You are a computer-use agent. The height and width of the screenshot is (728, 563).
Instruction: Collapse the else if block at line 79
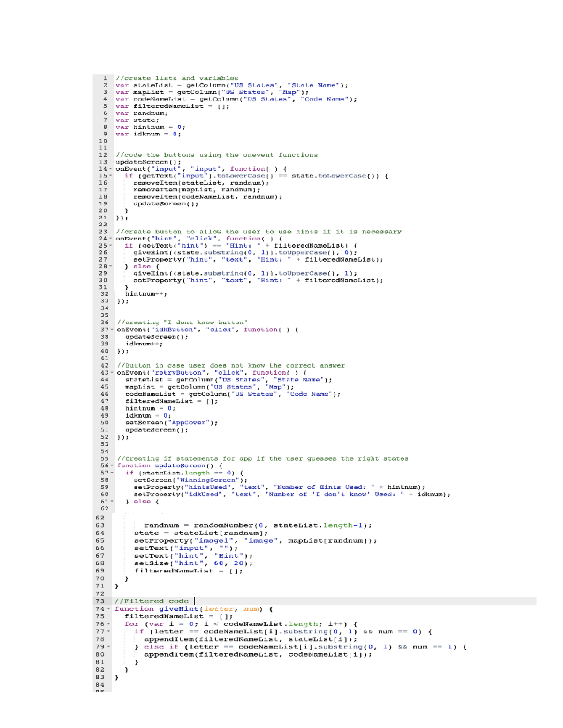click(109, 647)
